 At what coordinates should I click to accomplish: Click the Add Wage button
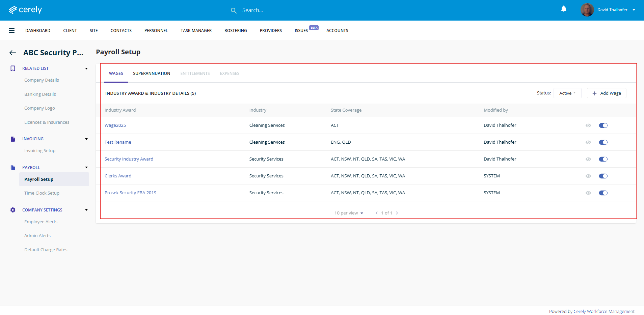coord(607,93)
